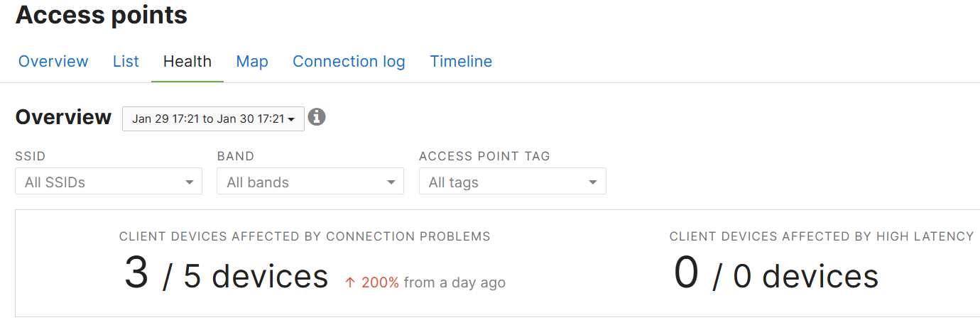Click the connection problems card title
The image size is (980, 325).
305,236
